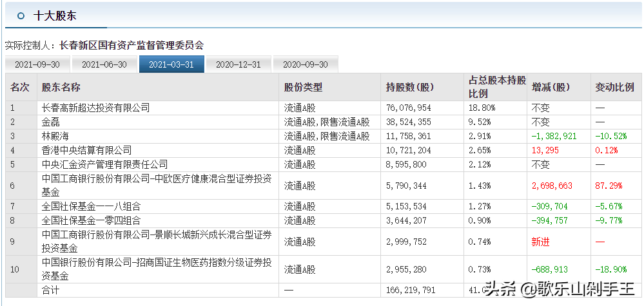The image size is (644, 306).
Task: Select the 招商国证生物医药指数分级 fund shareholder
Action: (157, 269)
